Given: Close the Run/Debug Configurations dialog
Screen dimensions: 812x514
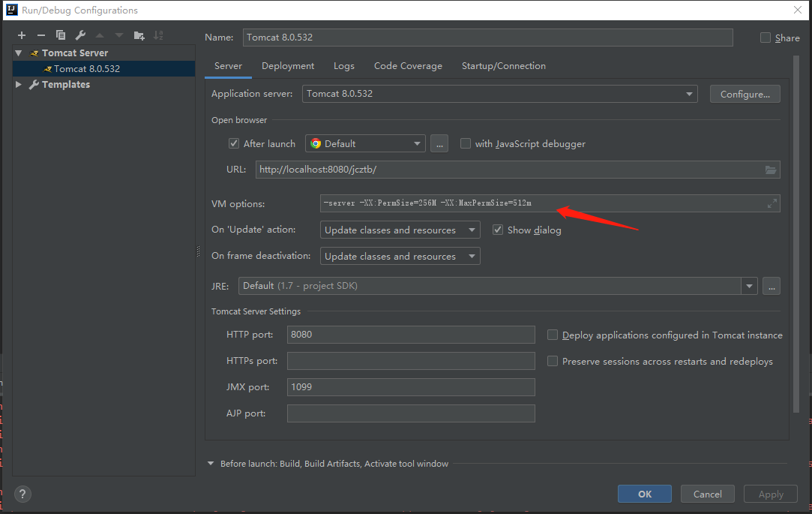Looking at the screenshot, I should click(798, 10).
